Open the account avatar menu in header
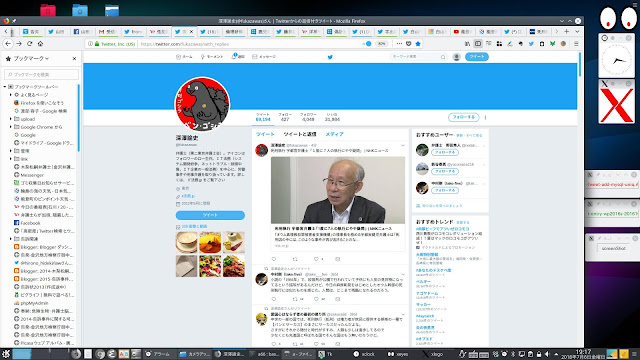640x360 pixels. click(457, 57)
